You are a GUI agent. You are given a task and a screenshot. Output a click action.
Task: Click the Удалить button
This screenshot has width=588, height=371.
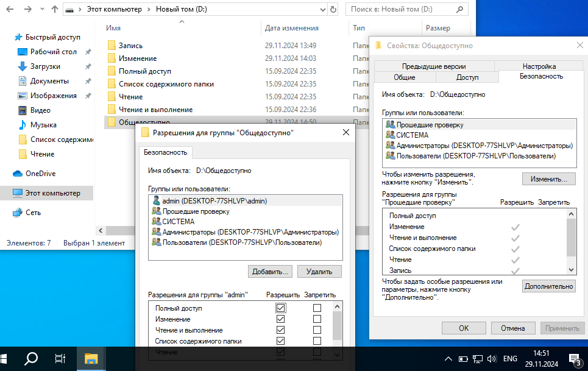319,272
